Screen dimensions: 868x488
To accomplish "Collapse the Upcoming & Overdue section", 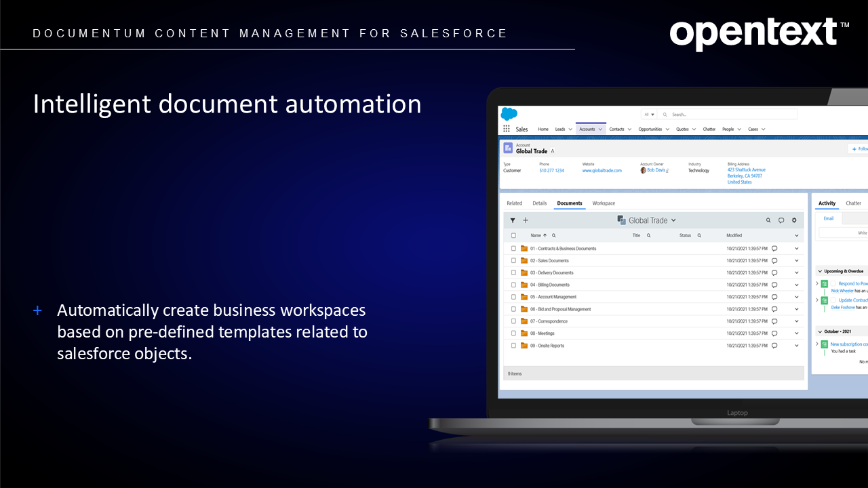I will [818, 271].
